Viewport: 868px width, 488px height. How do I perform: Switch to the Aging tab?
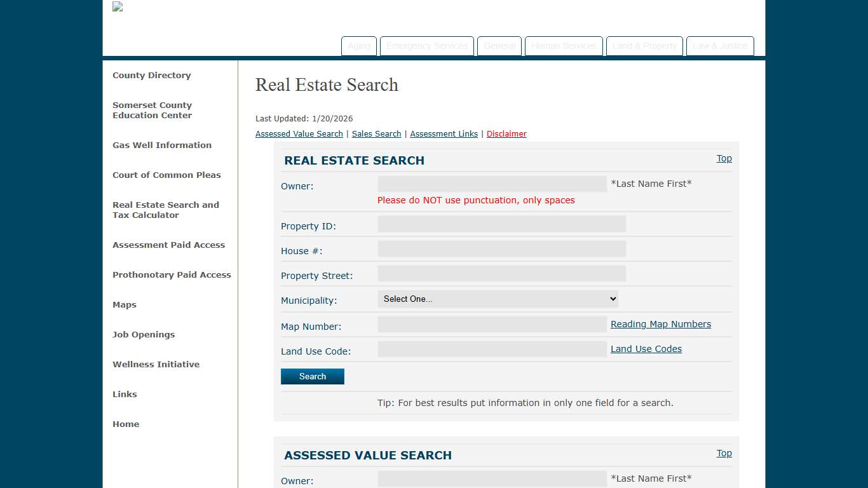[x=359, y=46]
